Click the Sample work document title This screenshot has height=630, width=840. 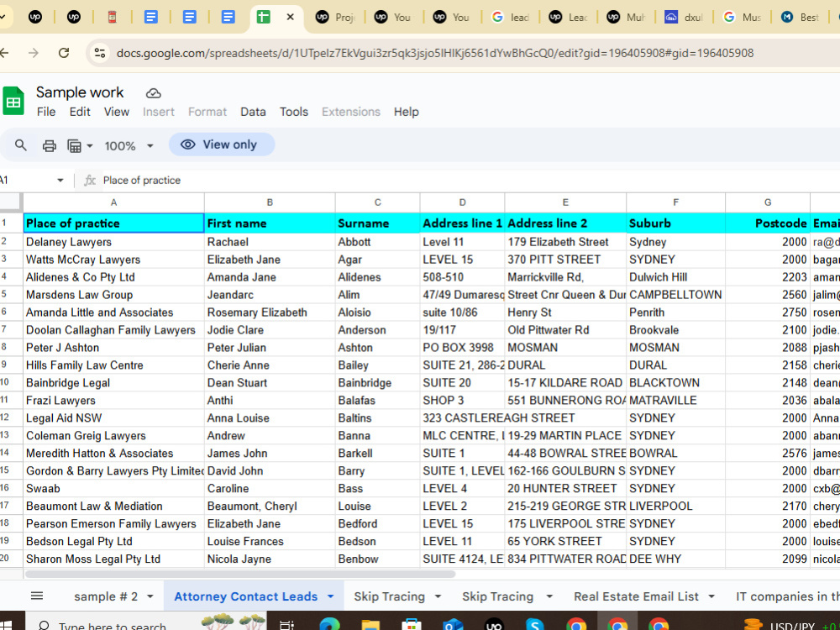[x=80, y=92]
